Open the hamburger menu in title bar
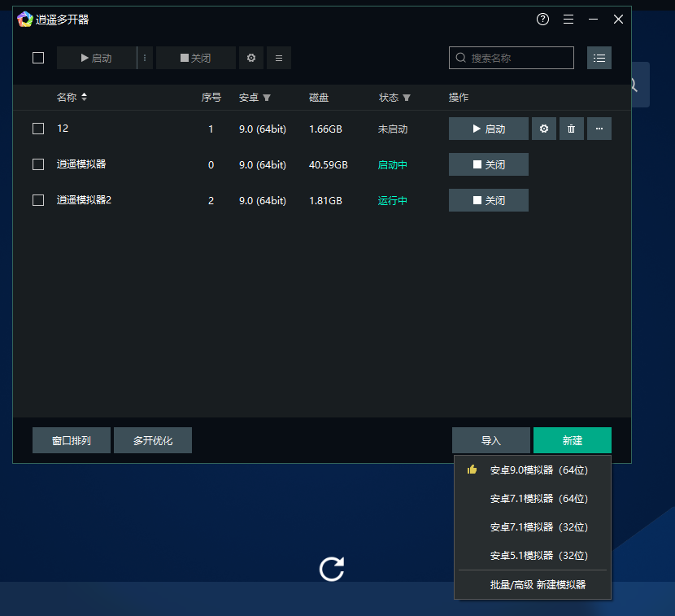Screen dimensions: 675x616 (568, 20)
